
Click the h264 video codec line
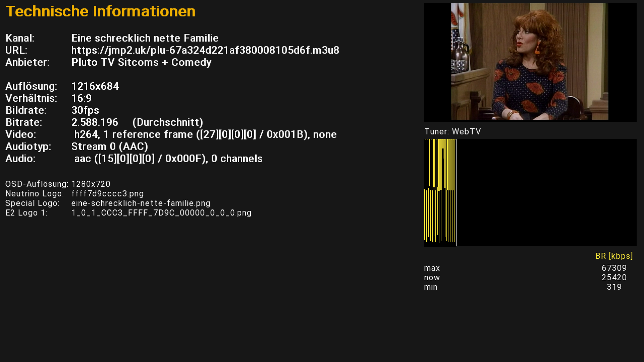205,135
